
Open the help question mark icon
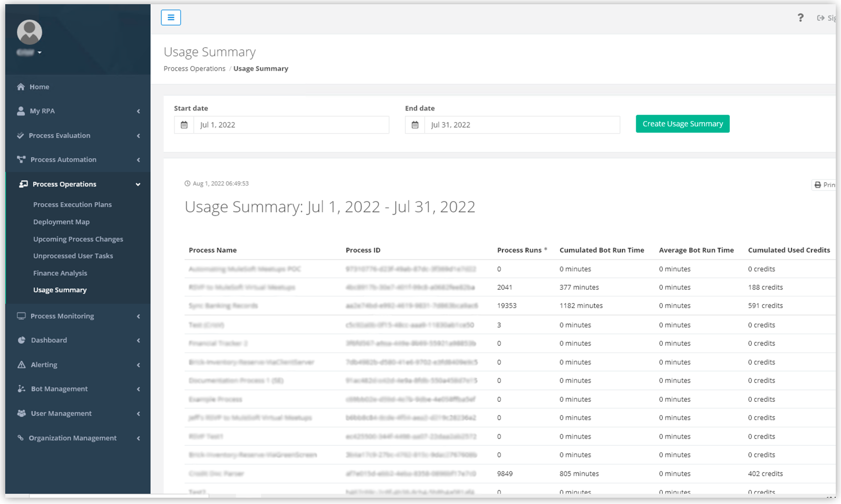pos(801,17)
